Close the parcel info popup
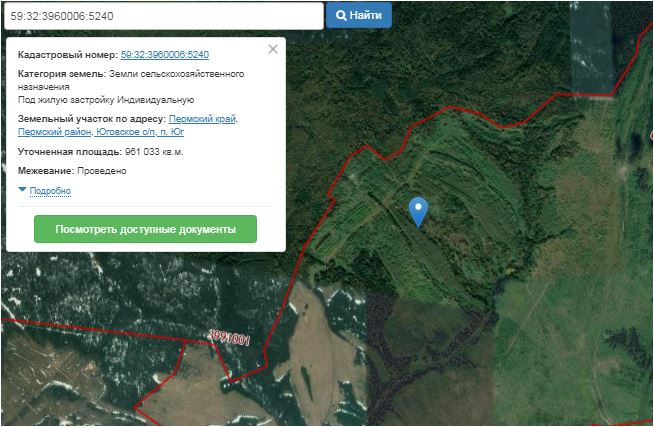Viewport: 654px width, 427px height. [273, 49]
